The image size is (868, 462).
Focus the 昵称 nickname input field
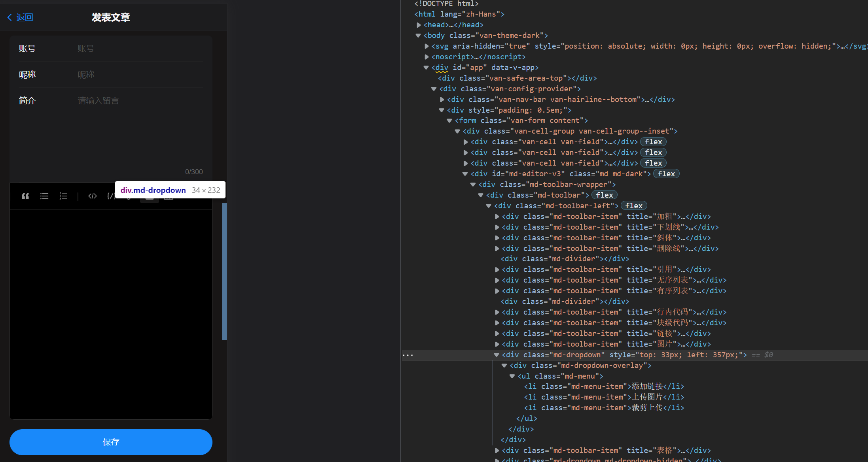coord(140,75)
